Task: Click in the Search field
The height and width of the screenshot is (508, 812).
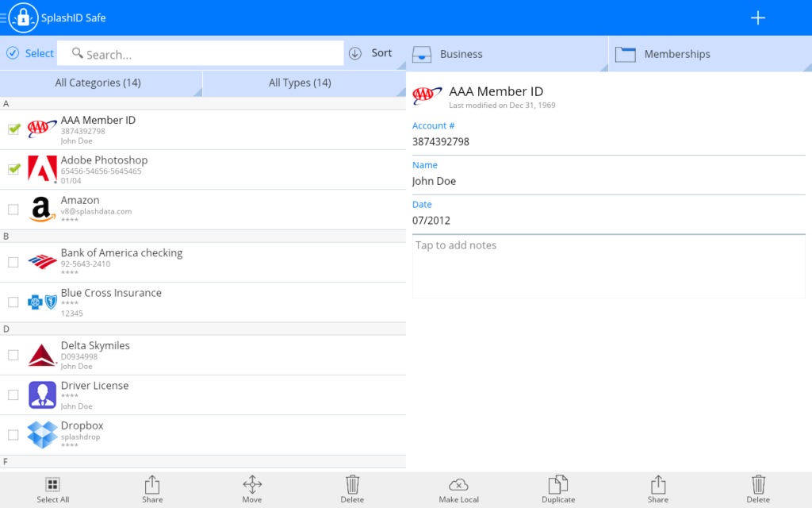Action: (x=201, y=53)
